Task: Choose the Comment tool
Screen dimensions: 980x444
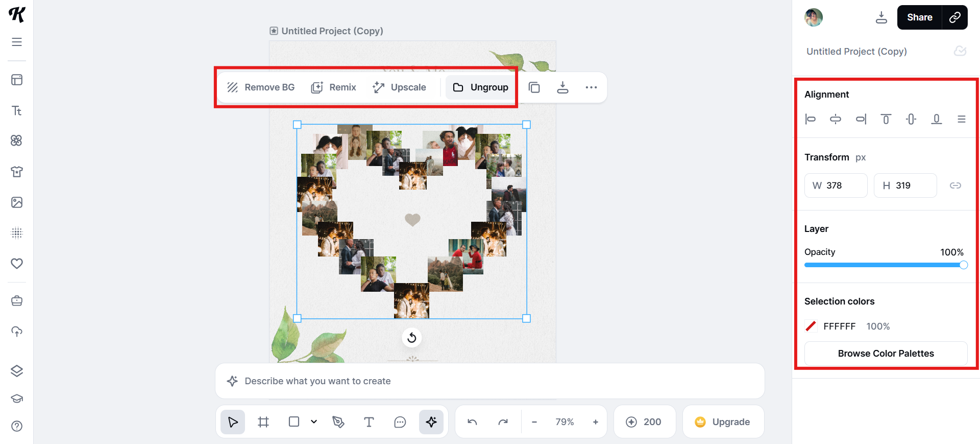Action: [400, 422]
